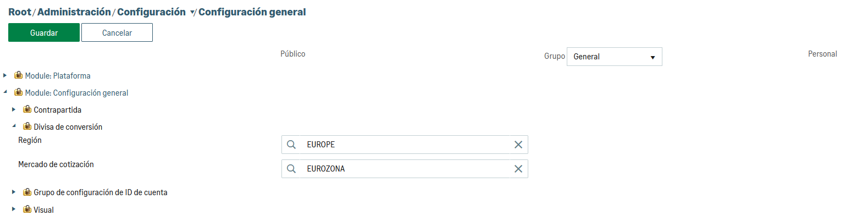Screen dimensions: 868x221
Task: Click the search icon in the EUROZONA field
Action: [291, 169]
